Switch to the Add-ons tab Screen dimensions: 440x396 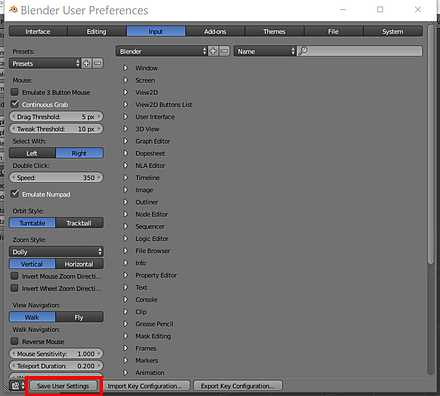pyautogui.click(x=215, y=32)
